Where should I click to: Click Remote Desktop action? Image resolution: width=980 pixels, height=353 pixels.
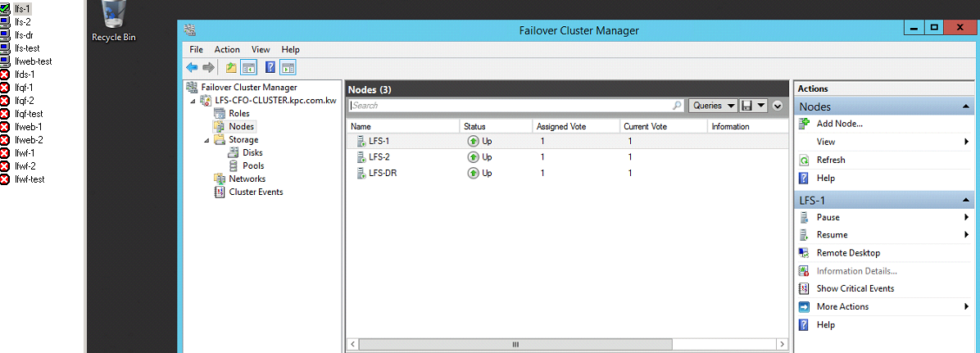(848, 253)
